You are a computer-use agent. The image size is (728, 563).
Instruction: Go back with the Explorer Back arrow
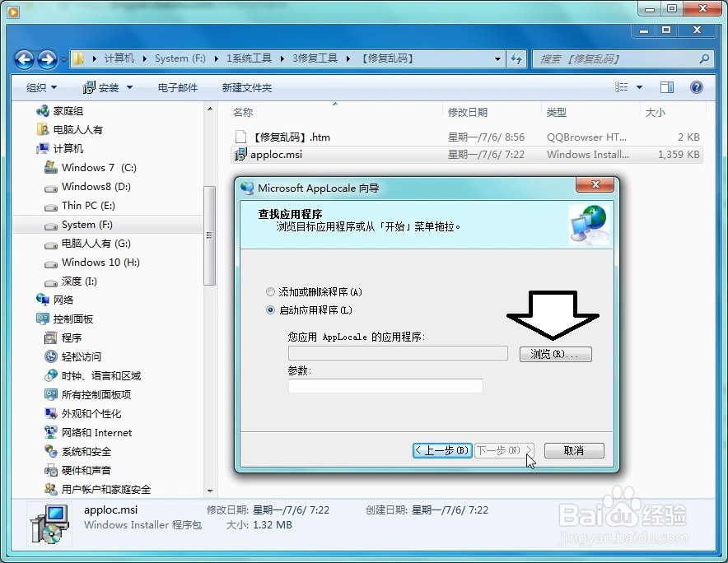[24, 59]
